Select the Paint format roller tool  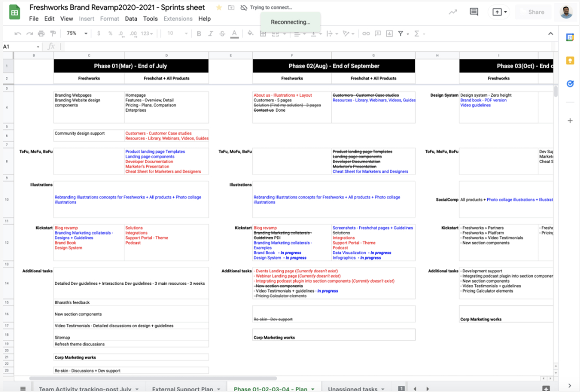(x=53, y=34)
